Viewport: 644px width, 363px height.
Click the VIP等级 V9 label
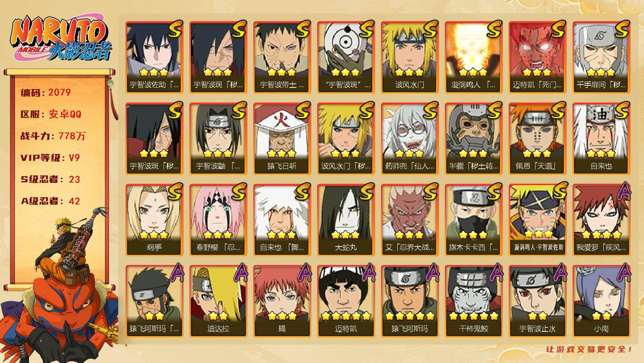pyautogui.click(x=50, y=158)
